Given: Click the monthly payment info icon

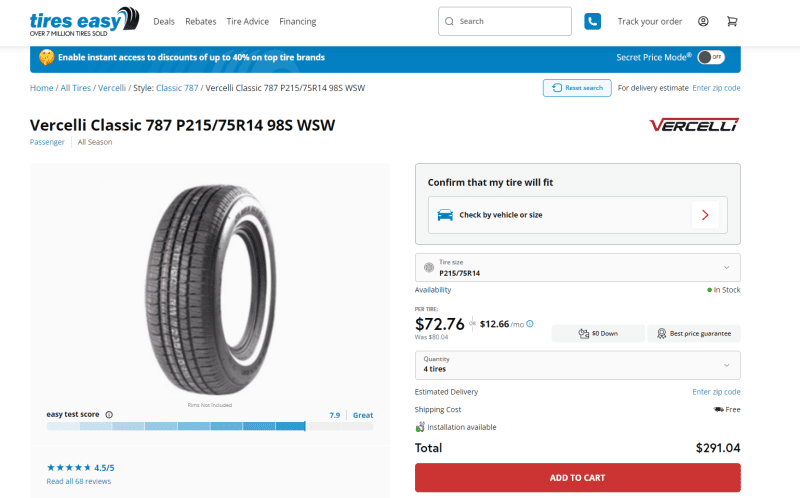Looking at the screenshot, I should (530, 324).
